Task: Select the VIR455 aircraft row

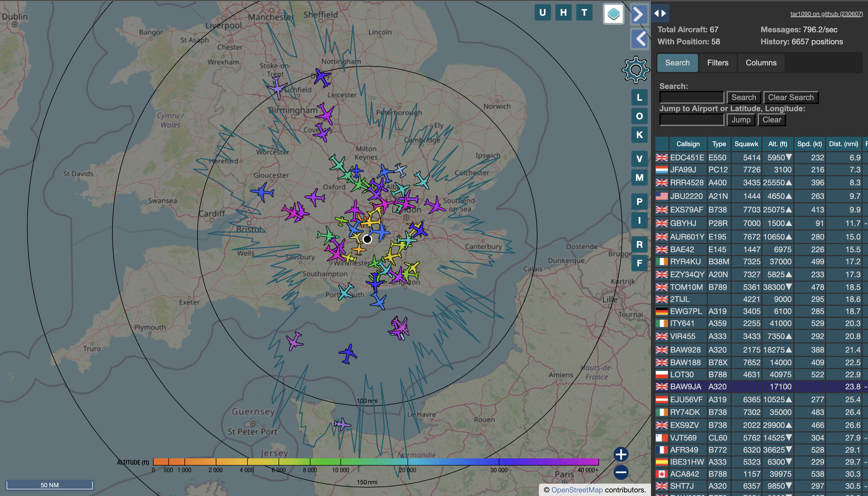Action: pyautogui.click(x=761, y=336)
